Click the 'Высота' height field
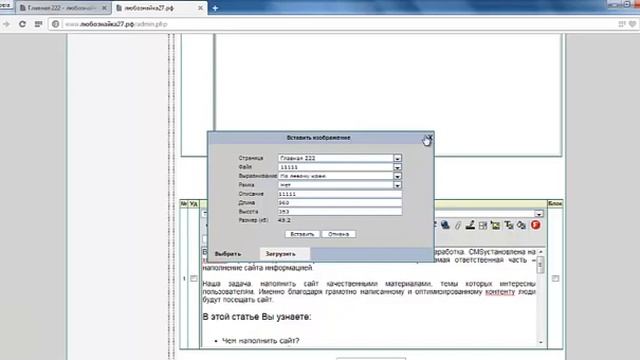Viewport: 640px width, 360px height. click(x=340, y=211)
